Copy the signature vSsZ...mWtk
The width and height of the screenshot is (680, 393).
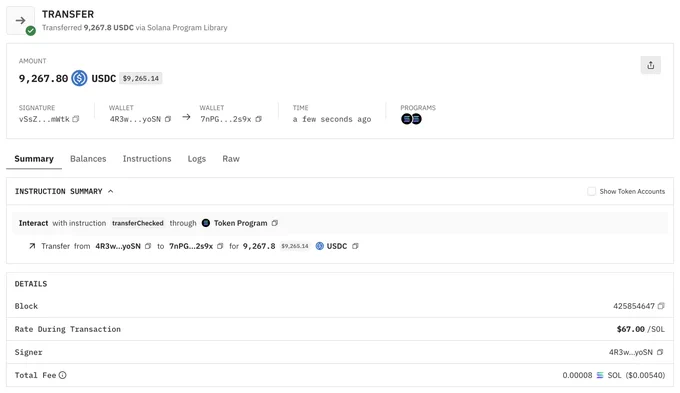tap(76, 119)
